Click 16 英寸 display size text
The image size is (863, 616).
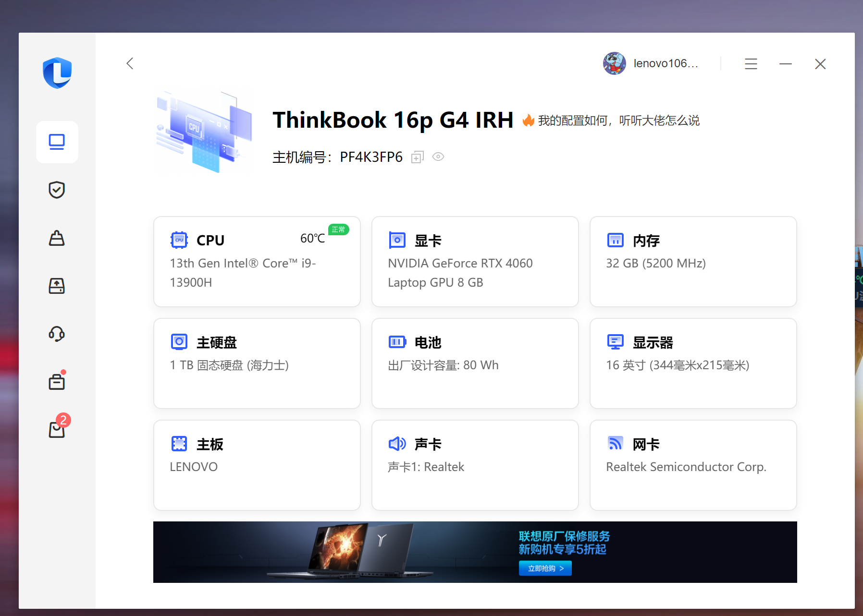(x=678, y=365)
